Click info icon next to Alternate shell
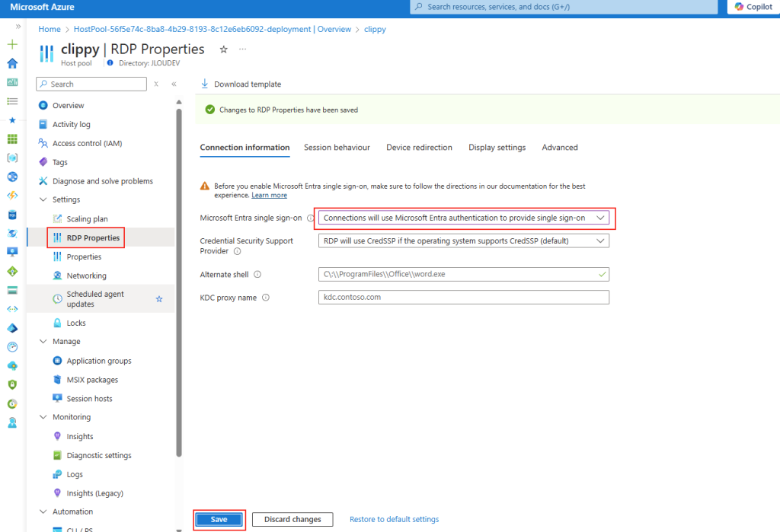This screenshot has width=780, height=532. (257, 275)
